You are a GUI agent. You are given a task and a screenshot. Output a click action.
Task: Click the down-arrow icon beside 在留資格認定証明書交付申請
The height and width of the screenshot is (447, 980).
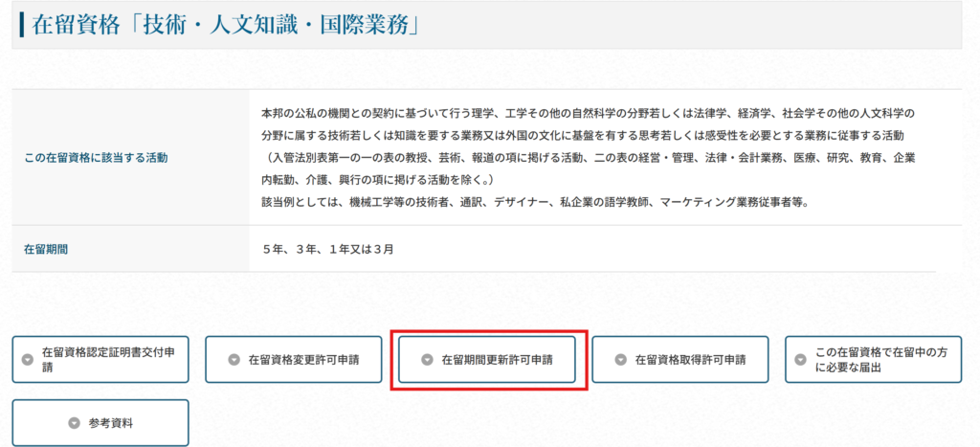click(26, 360)
